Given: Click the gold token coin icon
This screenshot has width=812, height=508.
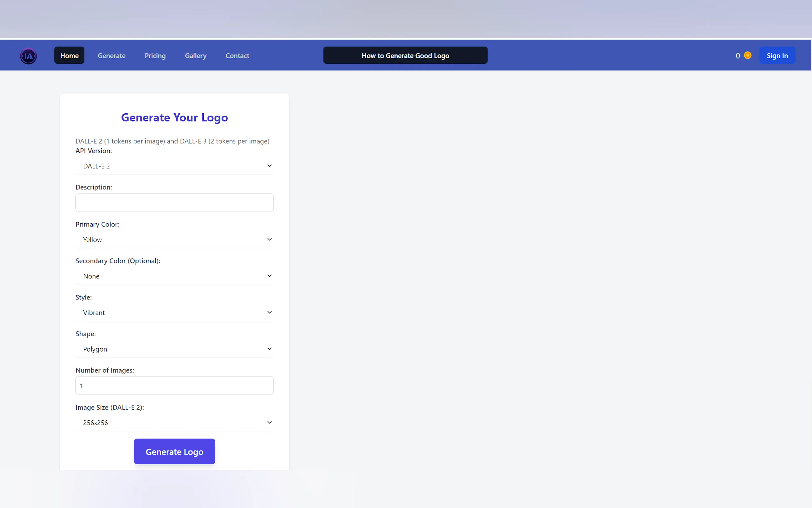Looking at the screenshot, I should 747,55.
